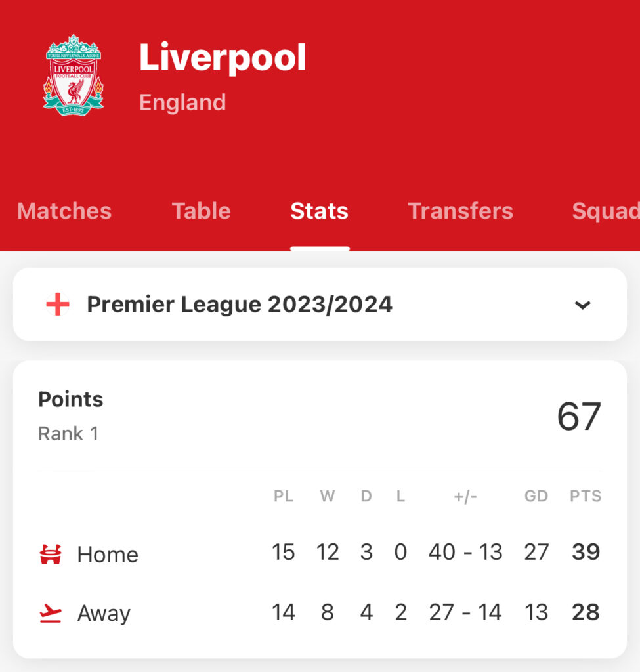The height and width of the screenshot is (672, 640).
Task: Open the Table tab
Action: [202, 211]
